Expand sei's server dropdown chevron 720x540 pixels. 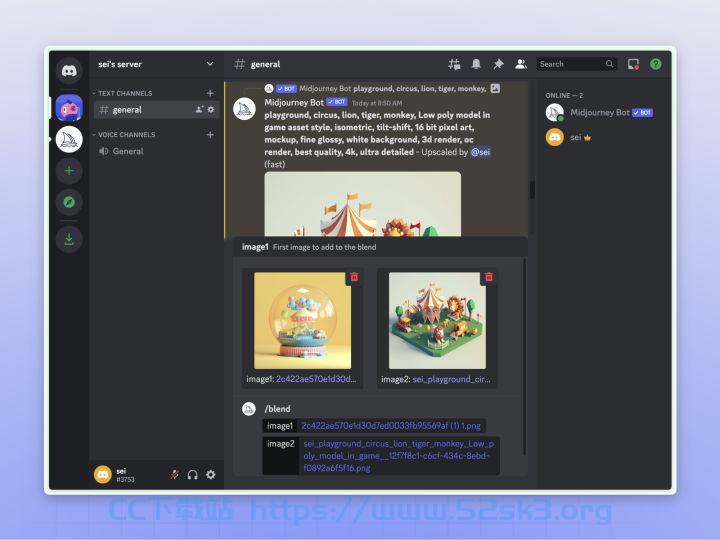210,64
